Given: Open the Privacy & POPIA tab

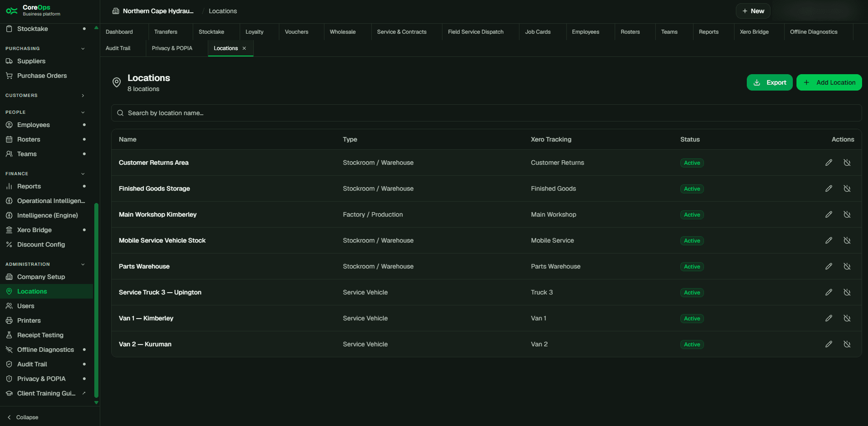Looking at the screenshot, I should tap(172, 48).
